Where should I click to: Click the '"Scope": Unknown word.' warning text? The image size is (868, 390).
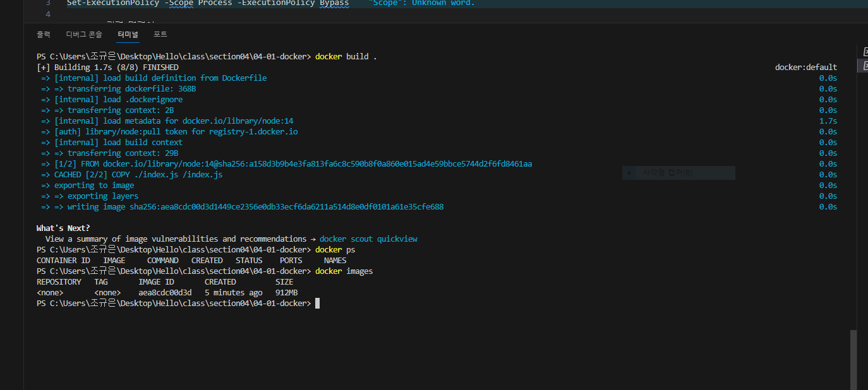click(x=421, y=3)
